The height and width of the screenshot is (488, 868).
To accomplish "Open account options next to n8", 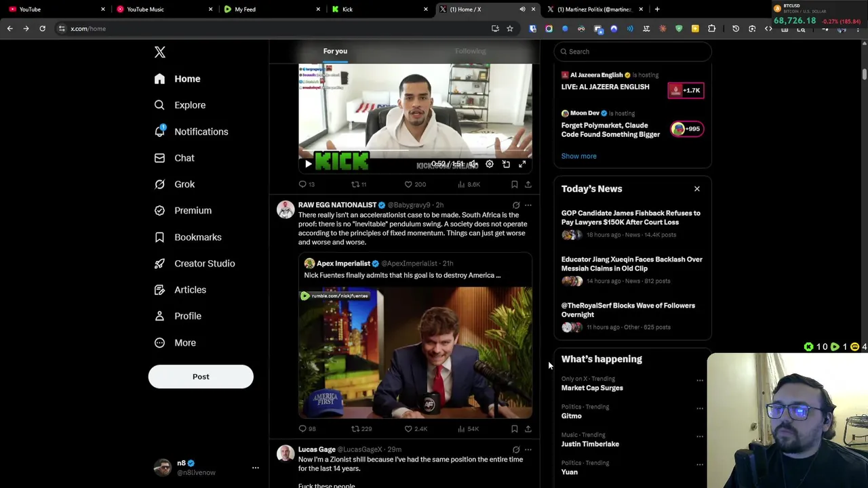I will pos(256,468).
